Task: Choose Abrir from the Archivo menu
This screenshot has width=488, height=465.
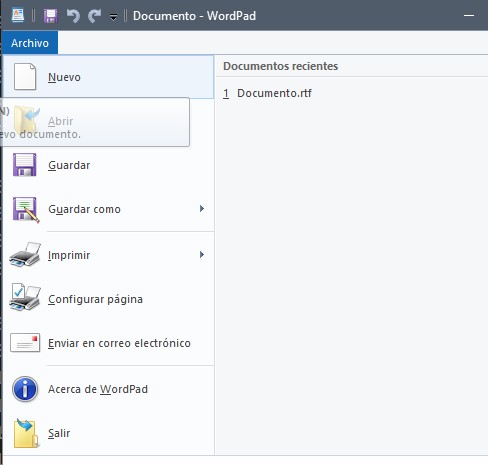Action: coord(108,121)
